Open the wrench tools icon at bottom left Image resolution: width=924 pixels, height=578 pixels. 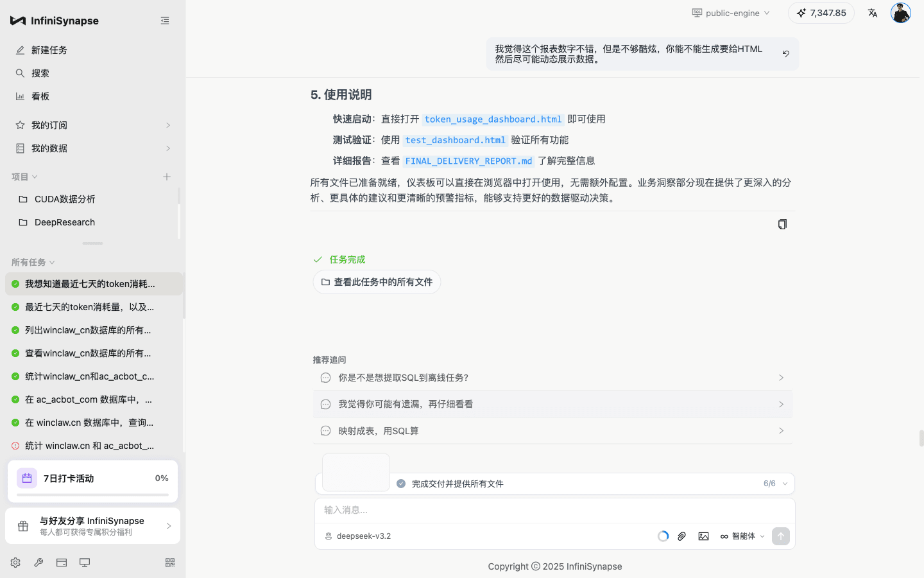pyautogui.click(x=38, y=562)
